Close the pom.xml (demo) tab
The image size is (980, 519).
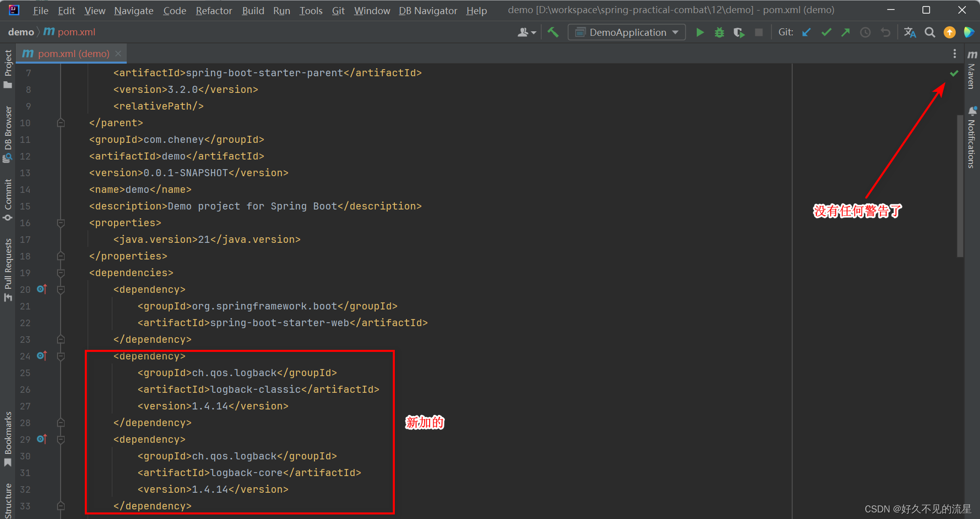(x=118, y=54)
